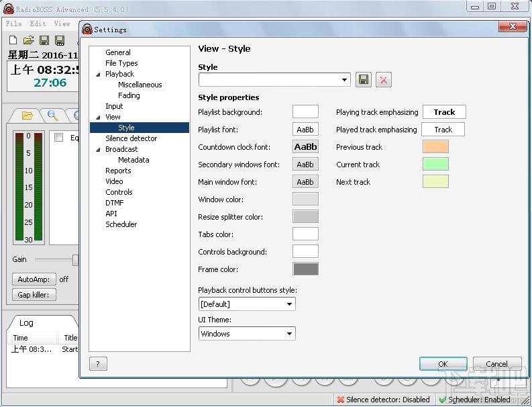
Task: Click the Secondary windows font AaBb button
Action: (x=305, y=165)
